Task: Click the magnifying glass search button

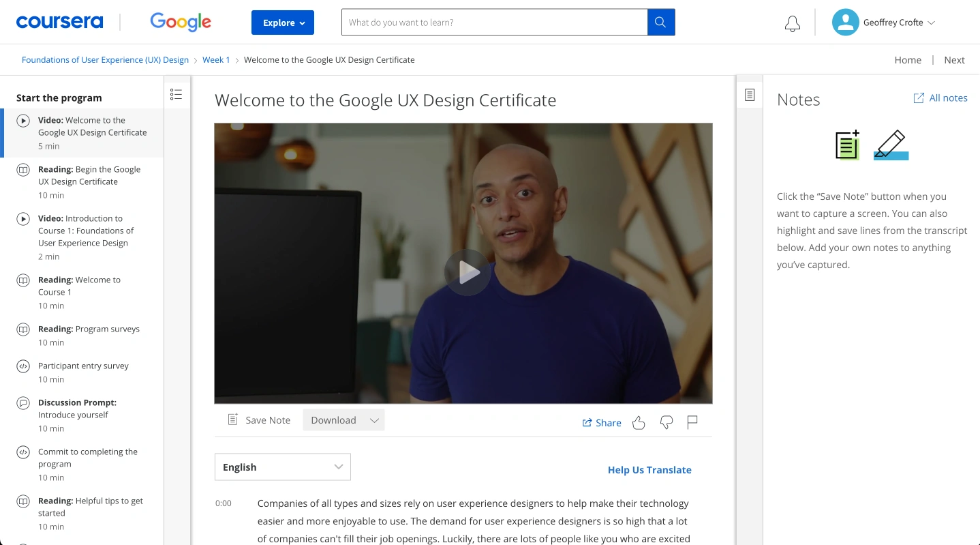Action: click(x=661, y=23)
